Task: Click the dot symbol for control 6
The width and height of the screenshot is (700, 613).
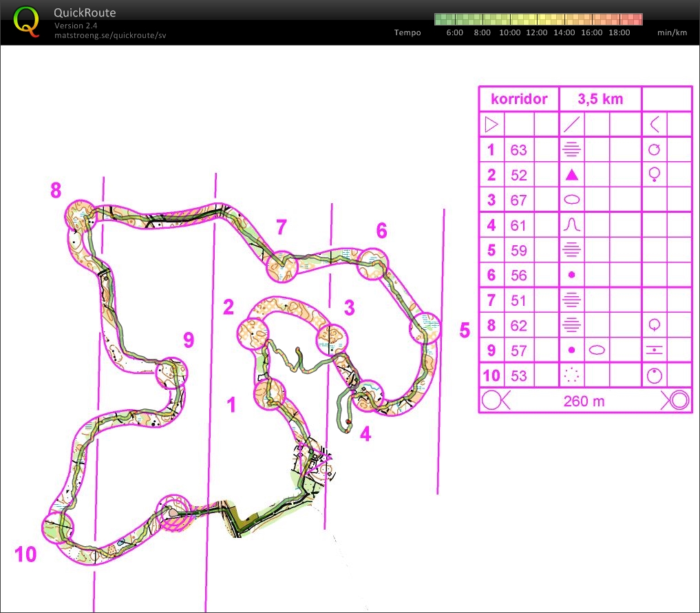Action: point(571,275)
